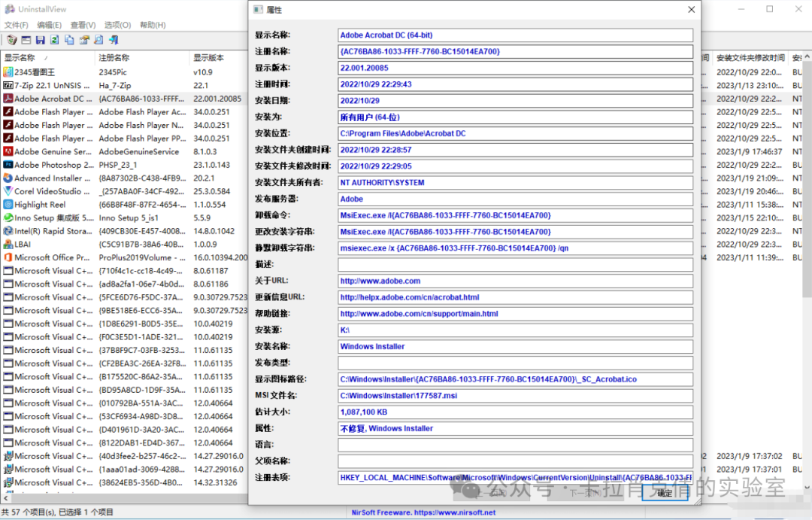
Task: Click the Find toolbar icon
Action: (x=99, y=40)
